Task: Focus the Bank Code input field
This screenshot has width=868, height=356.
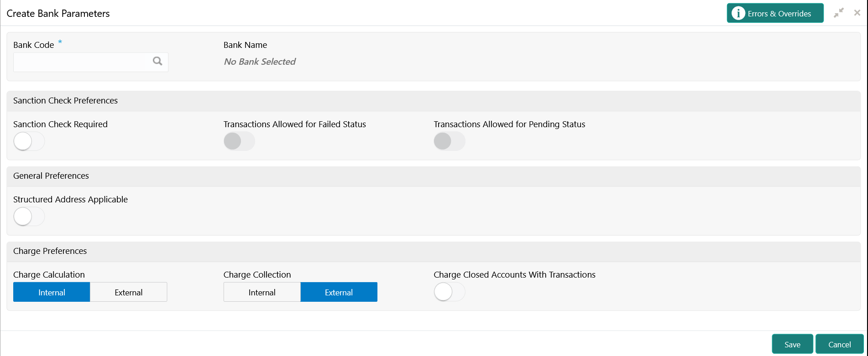Action: tap(82, 62)
